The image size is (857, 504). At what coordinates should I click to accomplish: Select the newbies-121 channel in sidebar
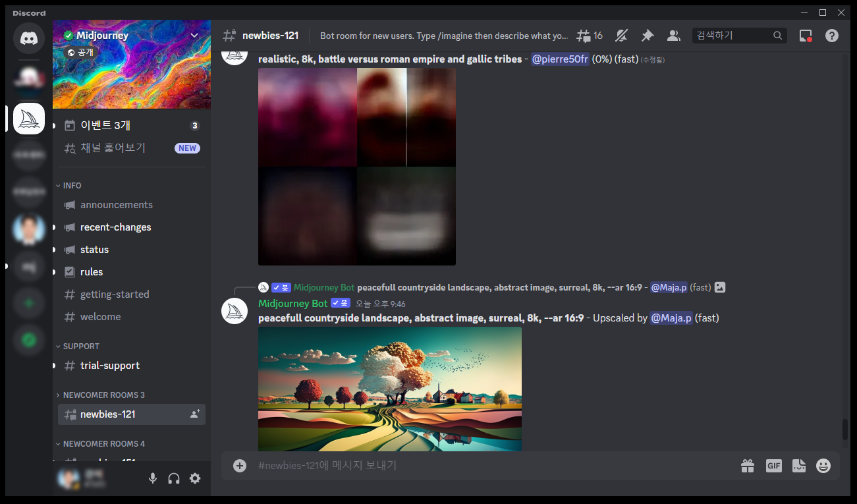click(132, 414)
